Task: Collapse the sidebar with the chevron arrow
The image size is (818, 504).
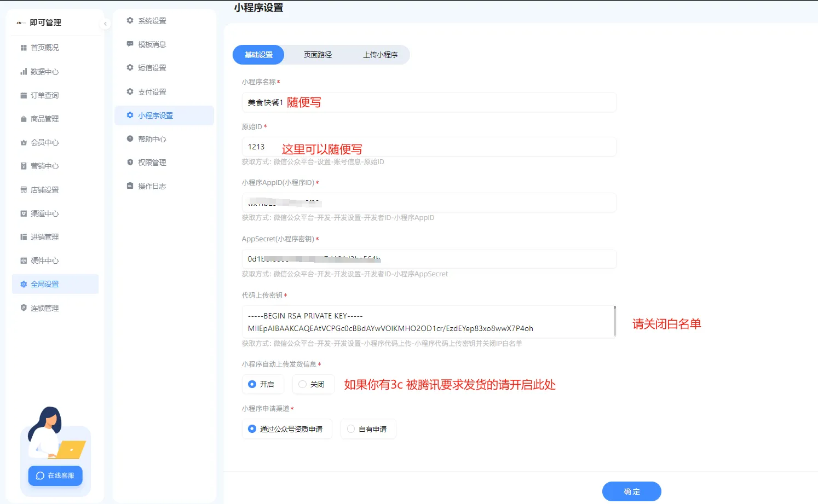Action: pyautogui.click(x=105, y=24)
